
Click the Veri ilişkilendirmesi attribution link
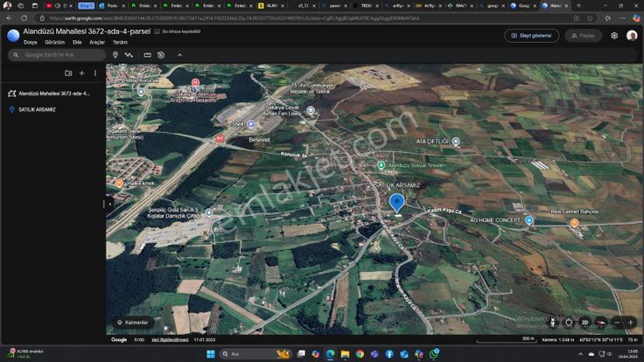pyautogui.click(x=170, y=340)
